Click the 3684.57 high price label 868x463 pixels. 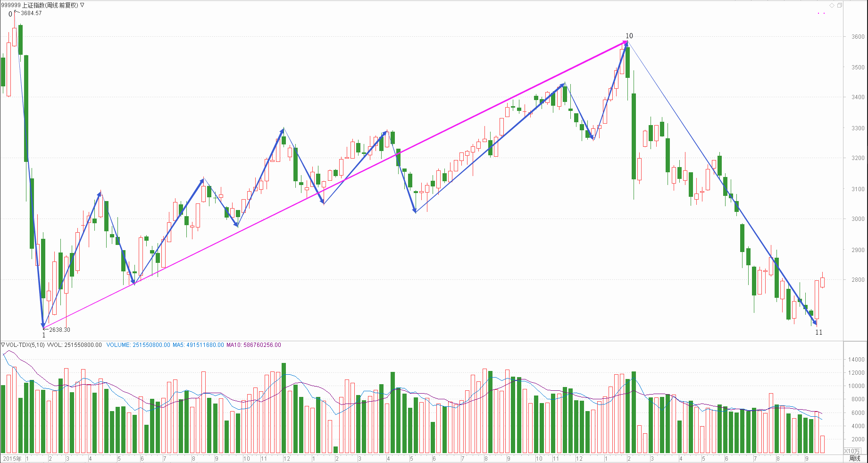(31, 13)
